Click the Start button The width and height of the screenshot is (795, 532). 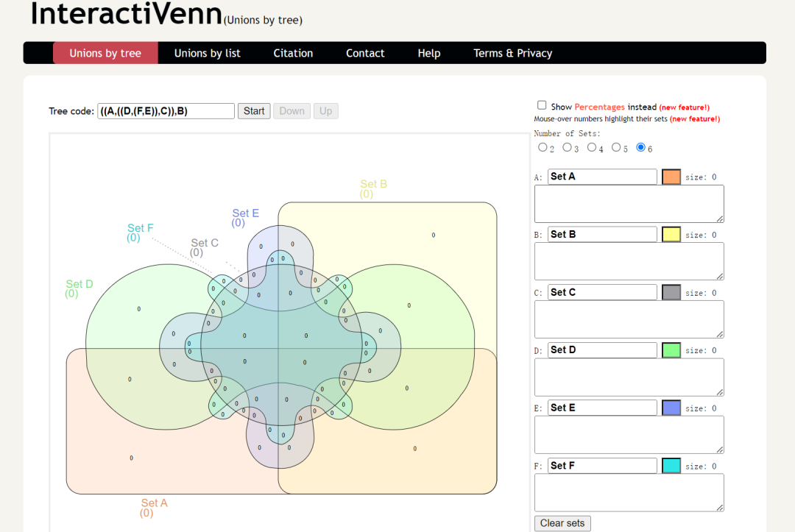pyautogui.click(x=254, y=111)
